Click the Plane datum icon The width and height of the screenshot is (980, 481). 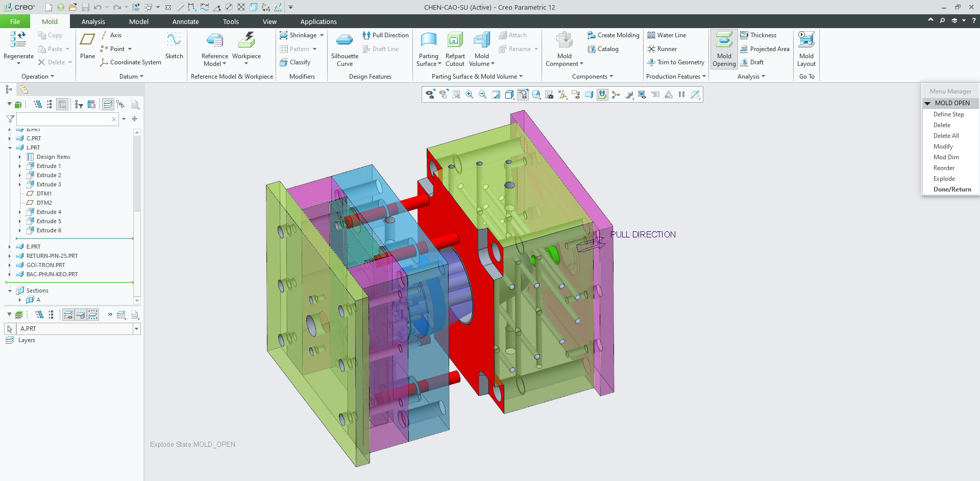tap(87, 45)
